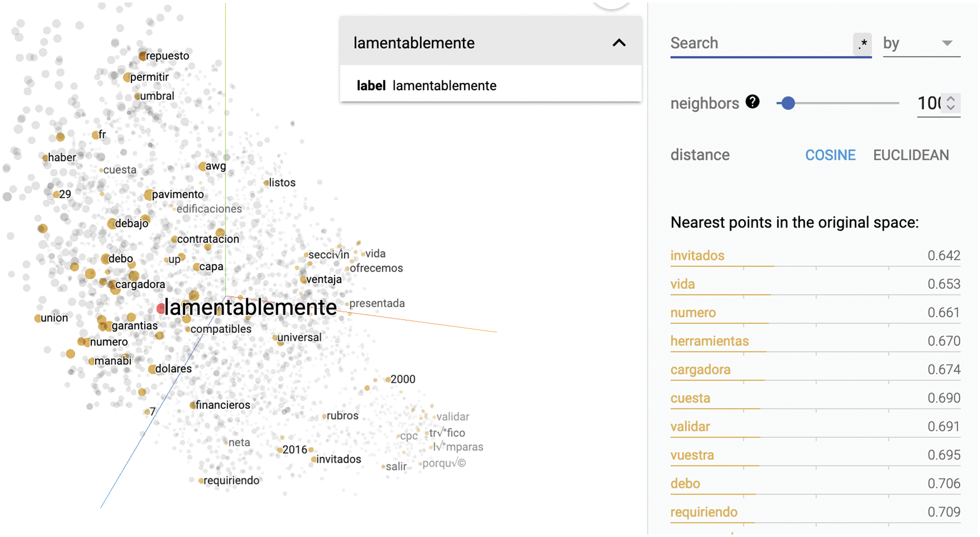Collapse the lamentablemente info card

pos(619,43)
